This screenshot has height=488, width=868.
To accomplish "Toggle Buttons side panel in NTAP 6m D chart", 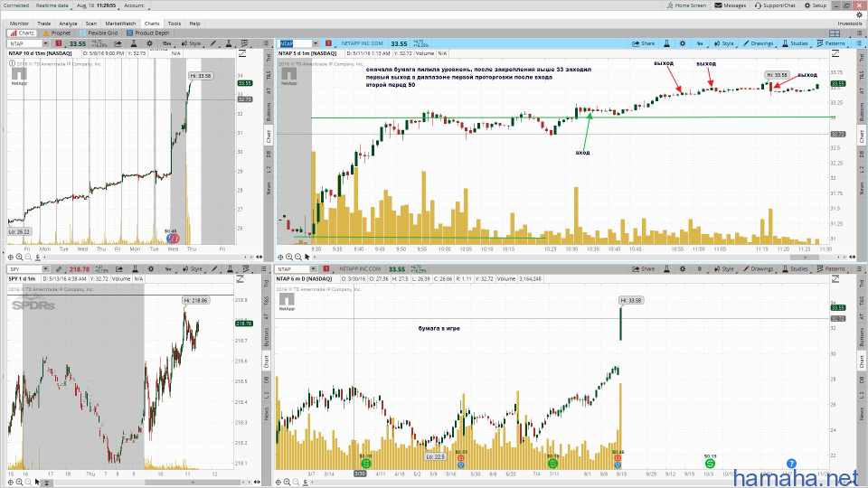I will (x=862, y=336).
